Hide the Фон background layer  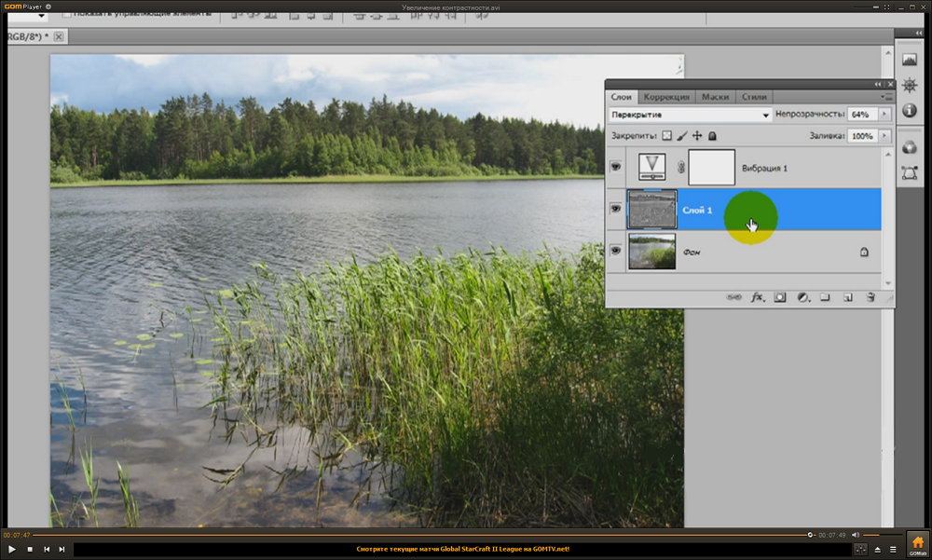[x=615, y=252]
